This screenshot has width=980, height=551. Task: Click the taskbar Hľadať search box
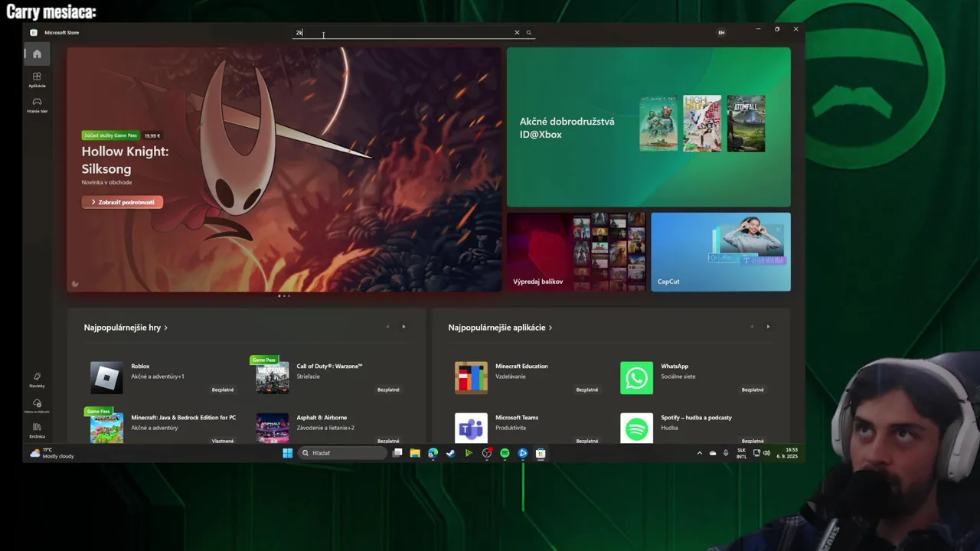(x=342, y=453)
